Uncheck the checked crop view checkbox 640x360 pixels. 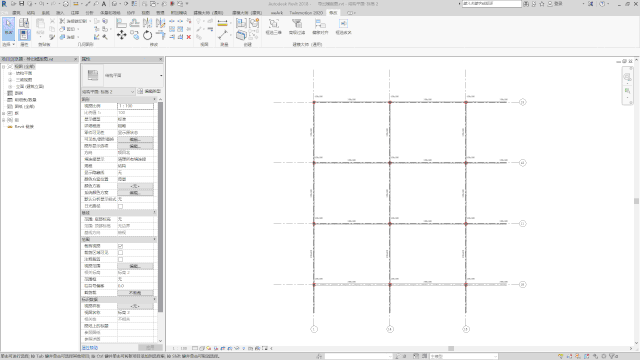[120, 246]
